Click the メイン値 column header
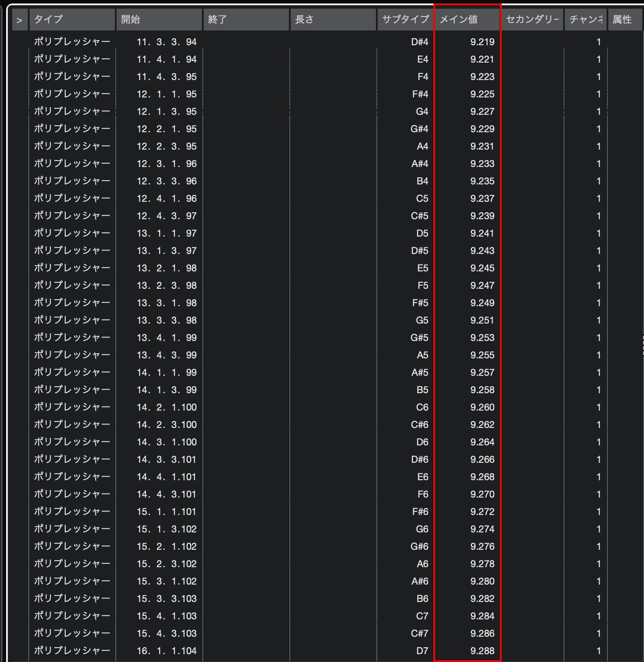Viewport: 644px width, 662px height. pos(467,20)
